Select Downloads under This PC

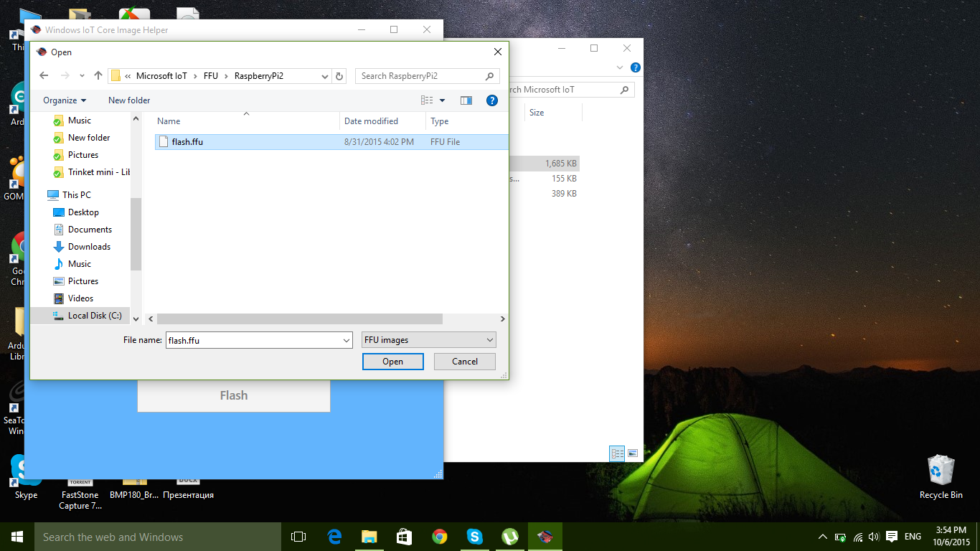coord(89,247)
